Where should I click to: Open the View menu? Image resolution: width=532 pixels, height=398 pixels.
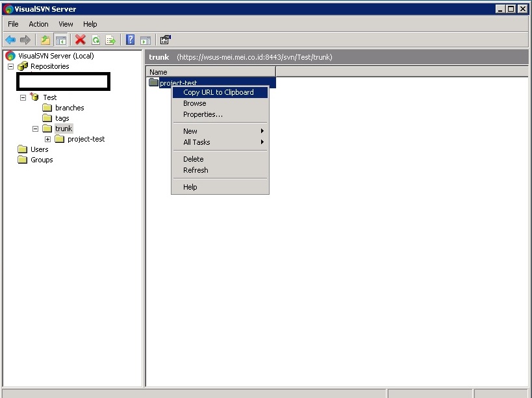(66, 24)
